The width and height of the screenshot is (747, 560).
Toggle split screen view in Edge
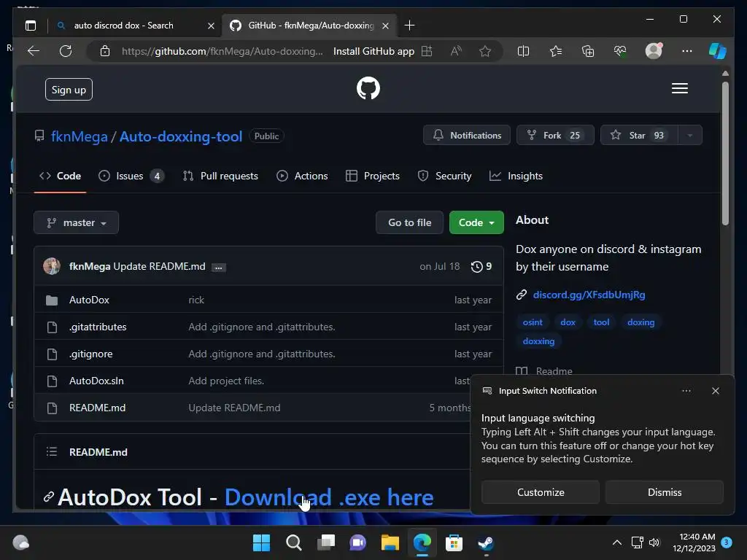(x=523, y=51)
